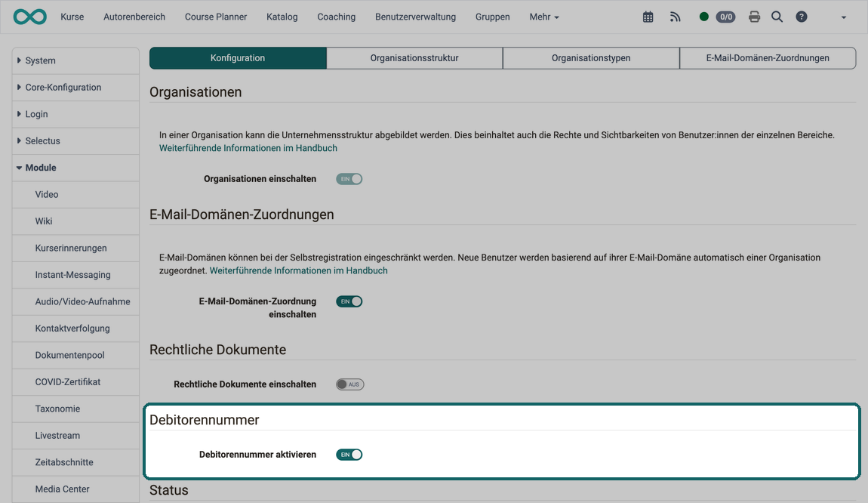Select COVID-Zertifikat in the sidebar
Image resolution: width=868 pixels, height=503 pixels.
(75, 382)
